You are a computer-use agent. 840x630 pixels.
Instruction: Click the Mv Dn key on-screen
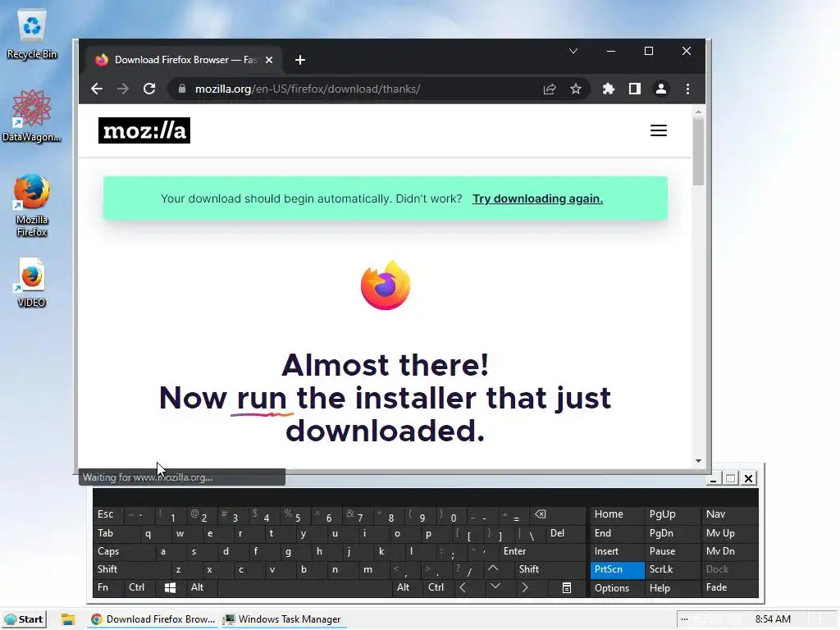729,551
